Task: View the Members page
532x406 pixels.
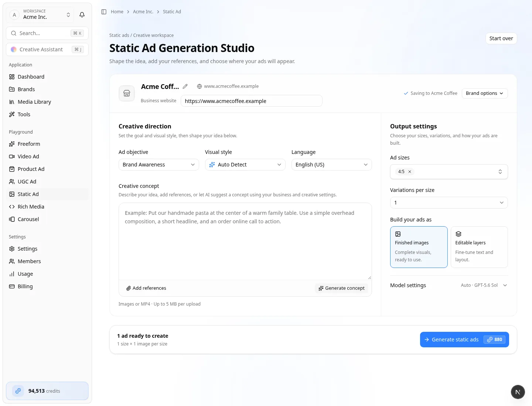Action: (47, 261)
